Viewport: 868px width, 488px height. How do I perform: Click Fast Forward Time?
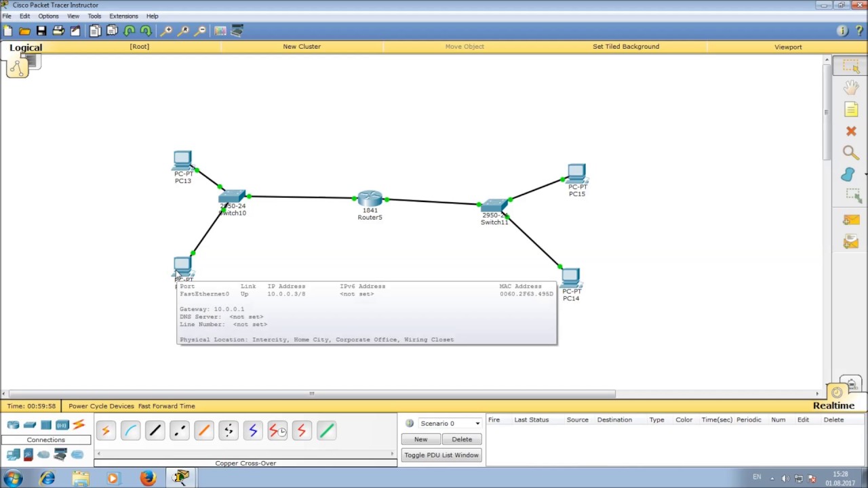pyautogui.click(x=166, y=406)
